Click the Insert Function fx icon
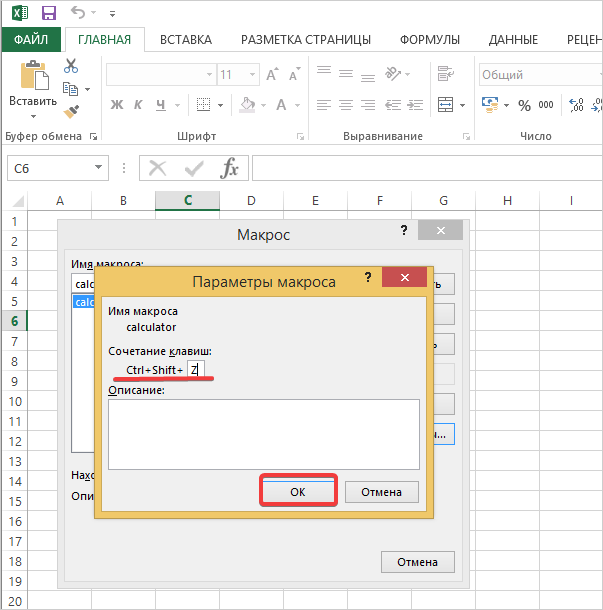 pyautogui.click(x=230, y=168)
